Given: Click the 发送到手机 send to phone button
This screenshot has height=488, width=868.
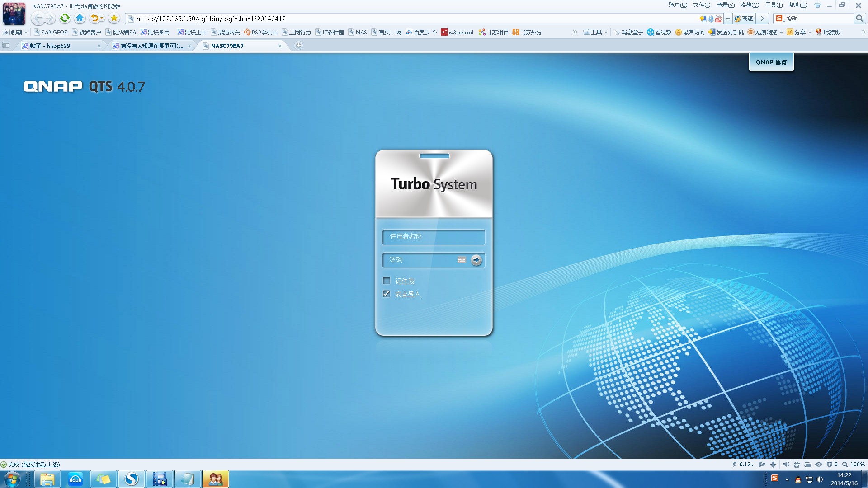Looking at the screenshot, I should click(x=726, y=33).
